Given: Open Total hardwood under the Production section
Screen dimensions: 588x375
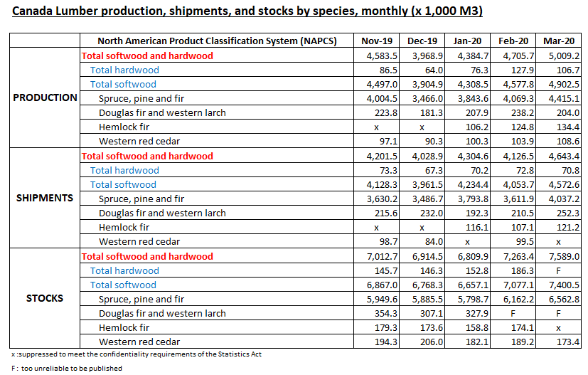Looking at the screenshot, I should pos(124,70).
